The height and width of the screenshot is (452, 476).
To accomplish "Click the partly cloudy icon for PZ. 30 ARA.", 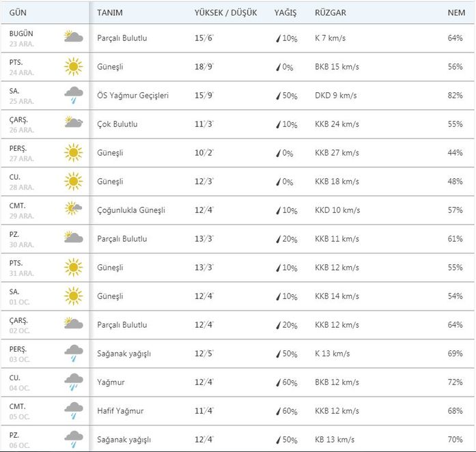I will (73, 238).
